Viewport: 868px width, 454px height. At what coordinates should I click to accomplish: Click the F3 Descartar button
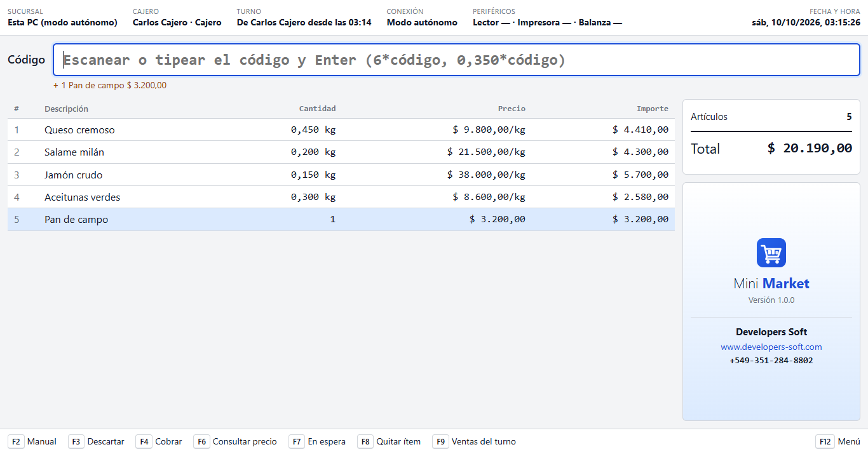click(97, 441)
